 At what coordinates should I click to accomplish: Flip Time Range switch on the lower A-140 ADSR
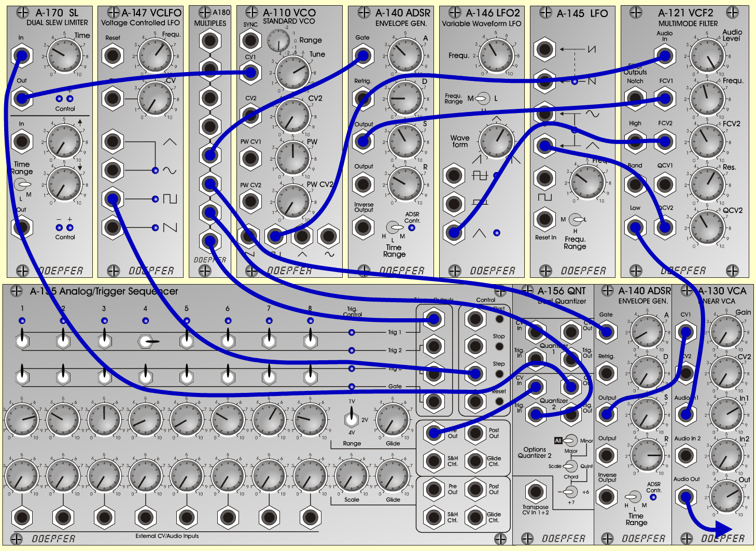point(634,497)
